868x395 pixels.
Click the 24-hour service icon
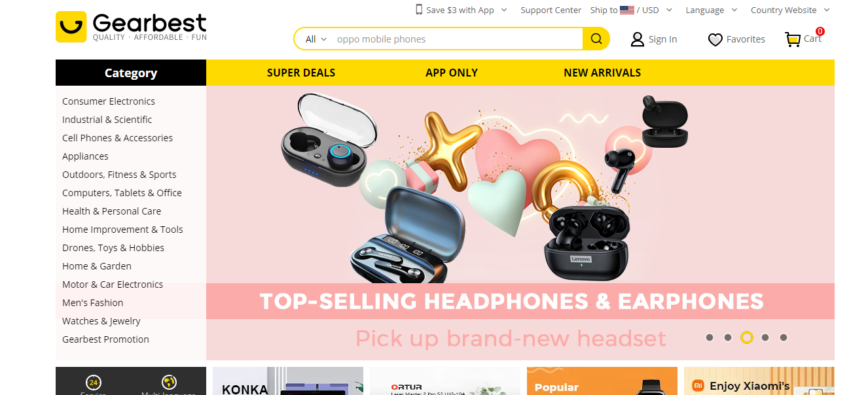click(x=94, y=382)
